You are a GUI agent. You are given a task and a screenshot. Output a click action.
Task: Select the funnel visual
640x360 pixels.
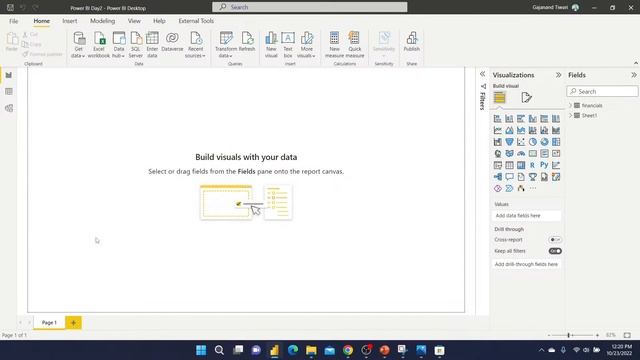click(509, 142)
